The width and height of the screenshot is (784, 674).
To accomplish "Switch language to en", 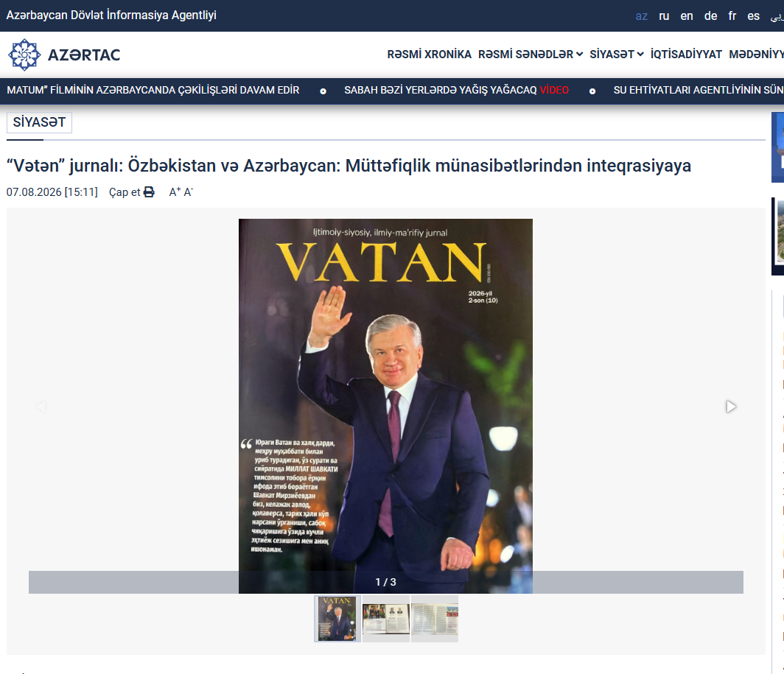I will click(x=687, y=16).
